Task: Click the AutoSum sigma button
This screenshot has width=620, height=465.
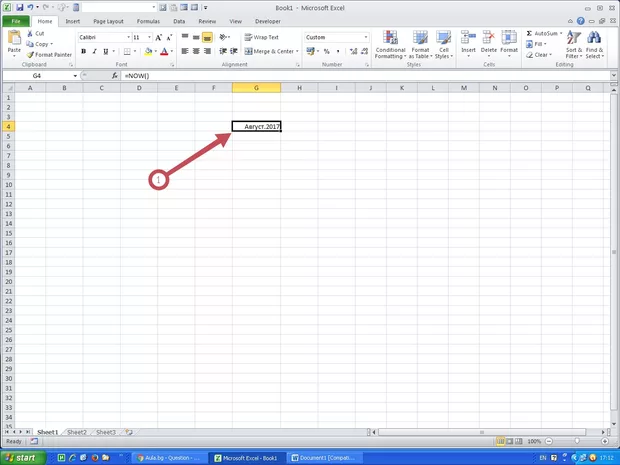Action: tap(529, 34)
